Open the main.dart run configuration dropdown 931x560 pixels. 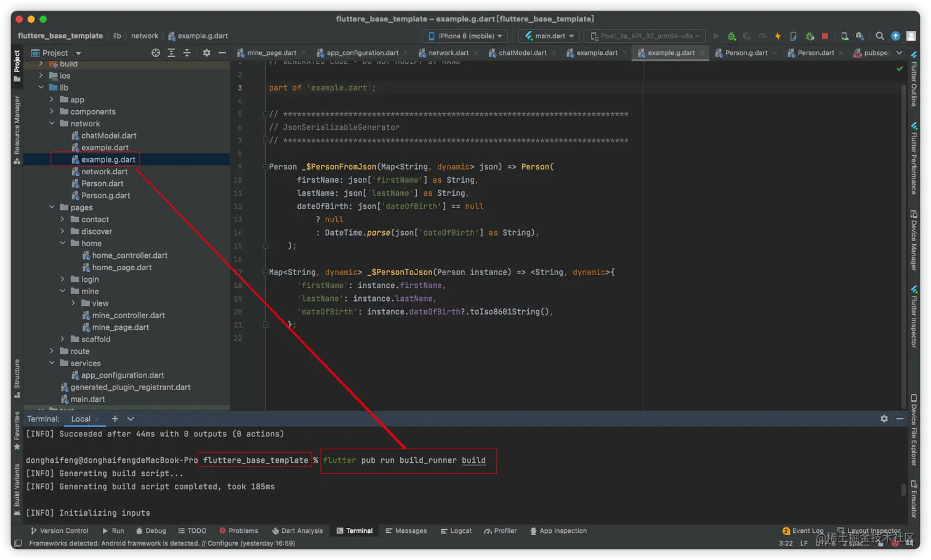click(x=550, y=36)
